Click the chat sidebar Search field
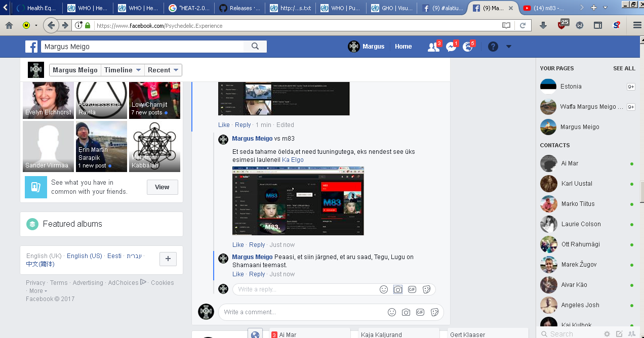The width and height of the screenshot is (644, 338). (x=569, y=334)
